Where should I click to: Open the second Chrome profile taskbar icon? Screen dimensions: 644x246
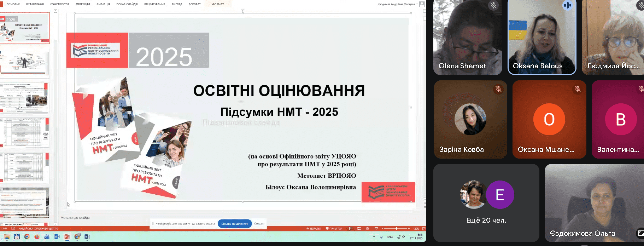[77, 236]
